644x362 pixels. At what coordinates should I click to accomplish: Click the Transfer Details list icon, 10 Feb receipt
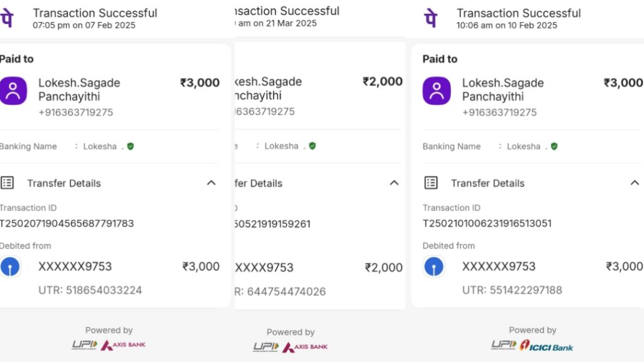pyautogui.click(x=431, y=183)
